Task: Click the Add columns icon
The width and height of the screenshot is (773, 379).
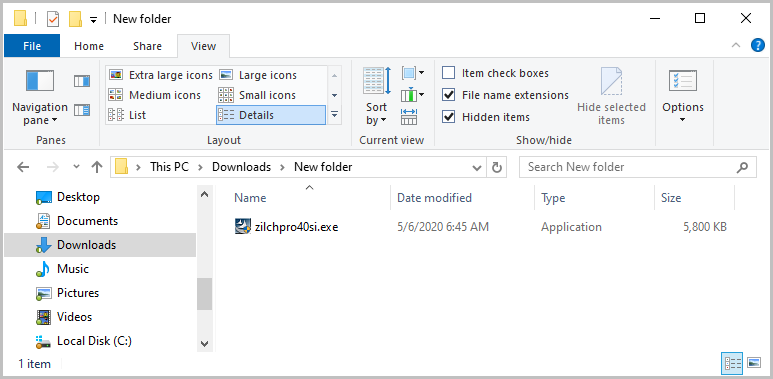Action: pos(413,94)
